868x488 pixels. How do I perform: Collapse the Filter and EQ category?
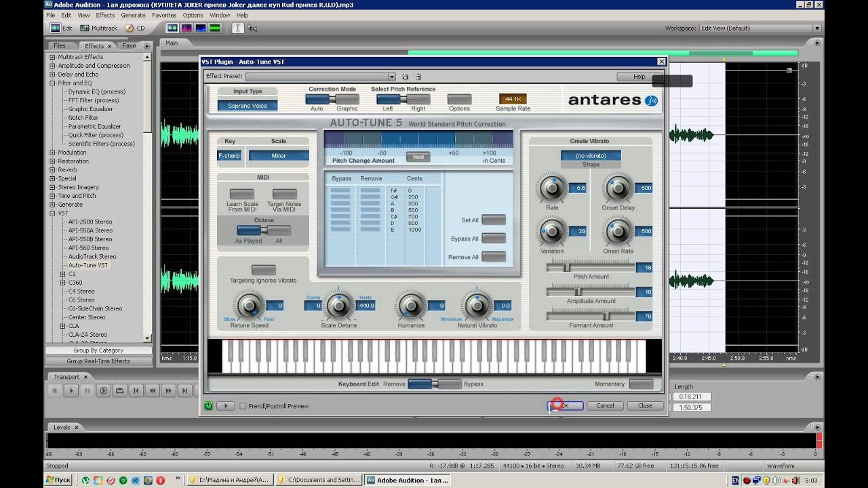pos(52,83)
